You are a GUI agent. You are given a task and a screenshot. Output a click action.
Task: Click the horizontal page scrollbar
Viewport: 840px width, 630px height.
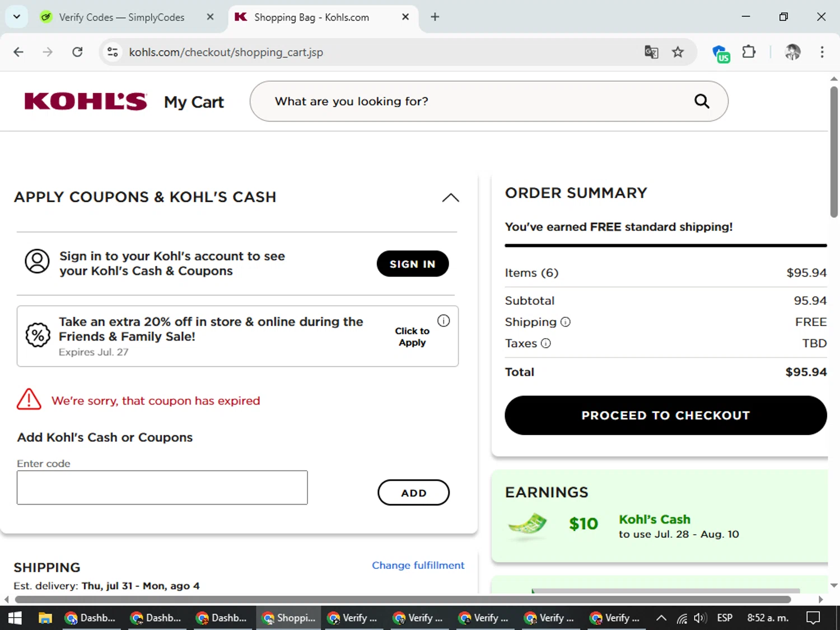(403, 599)
